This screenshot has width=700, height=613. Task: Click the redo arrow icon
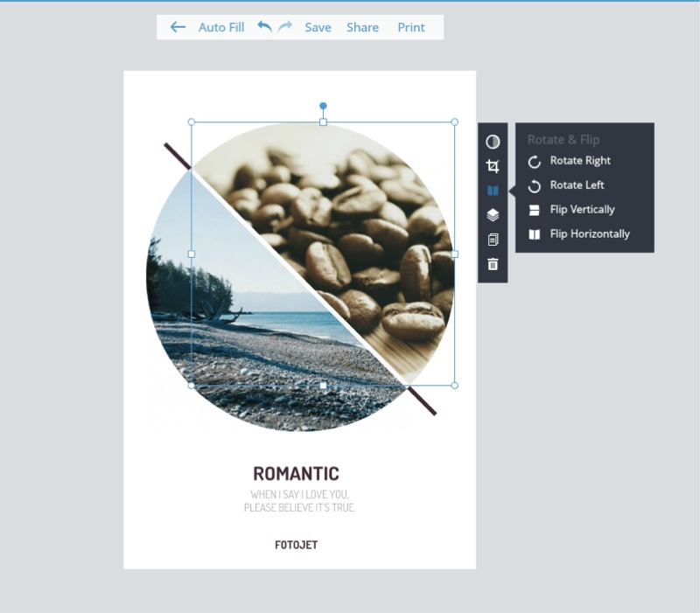point(285,27)
